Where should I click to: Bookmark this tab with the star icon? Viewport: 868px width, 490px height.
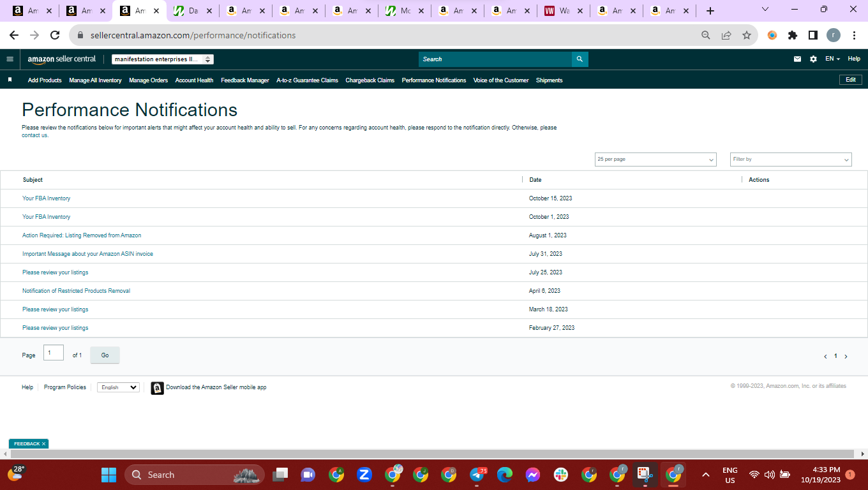tap(747, 35)
